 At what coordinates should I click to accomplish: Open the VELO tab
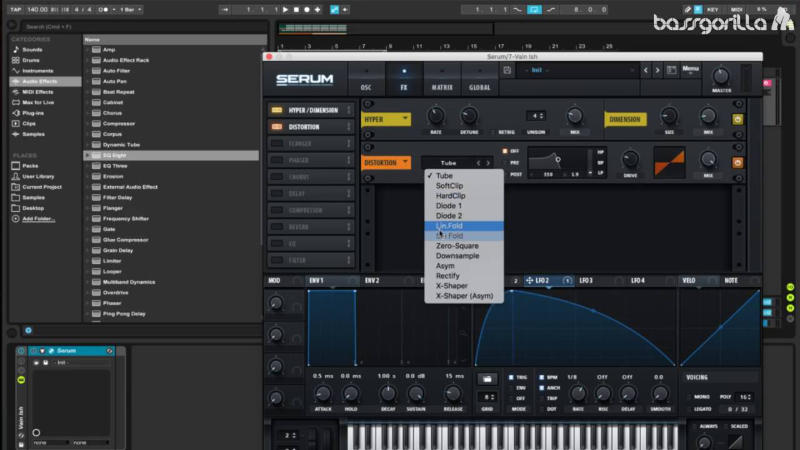click(x=689, y=281)
